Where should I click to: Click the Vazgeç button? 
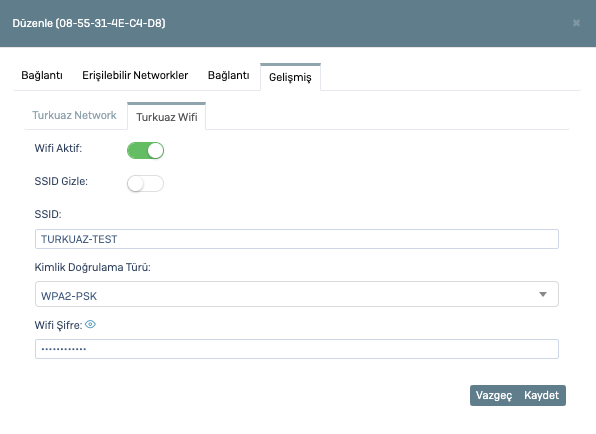point(494,395)
